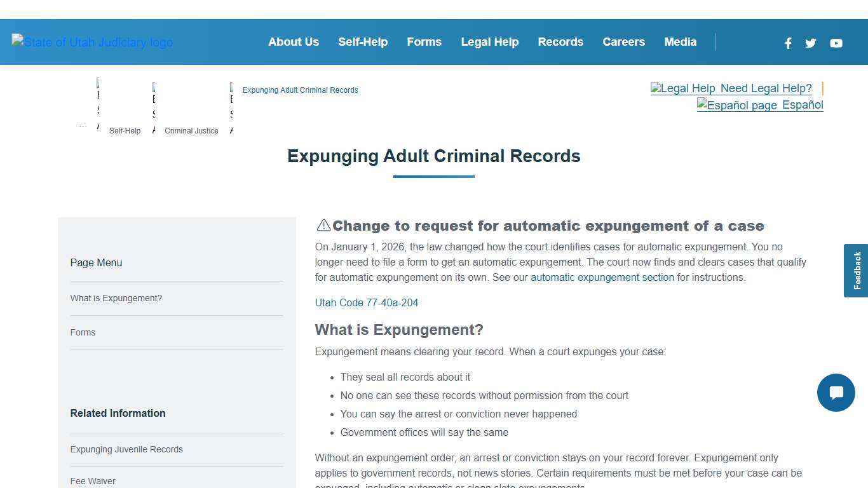868x488 pixels.
Task: Select Careers in the top navigation
Action: [x=623, y=42]
